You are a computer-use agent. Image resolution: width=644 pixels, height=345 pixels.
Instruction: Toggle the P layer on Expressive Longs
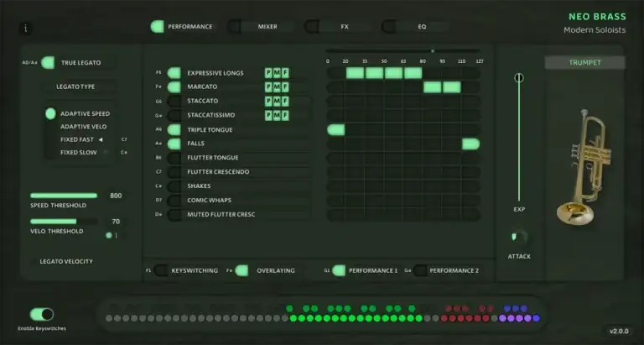pyautogui.click(x=268, y=73)
